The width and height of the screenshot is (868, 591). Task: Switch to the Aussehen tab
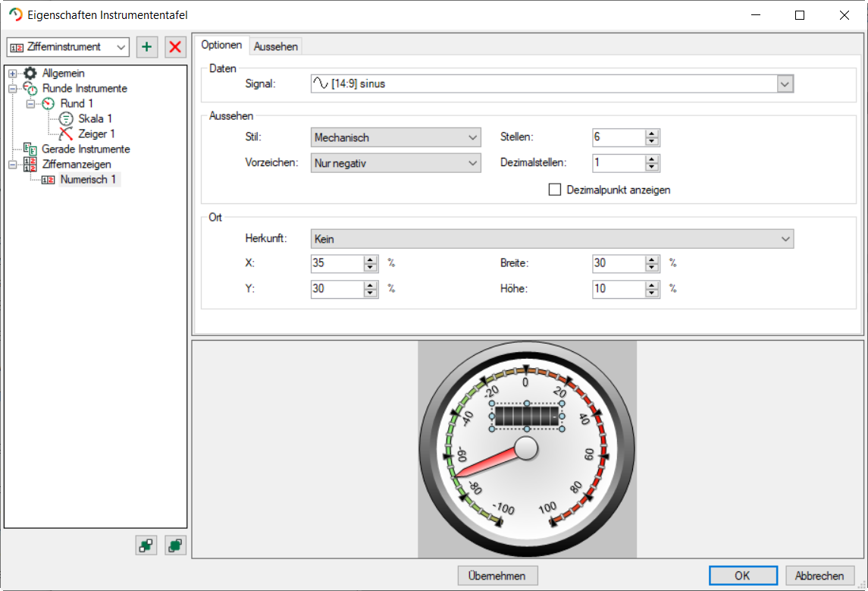[276, 46]
